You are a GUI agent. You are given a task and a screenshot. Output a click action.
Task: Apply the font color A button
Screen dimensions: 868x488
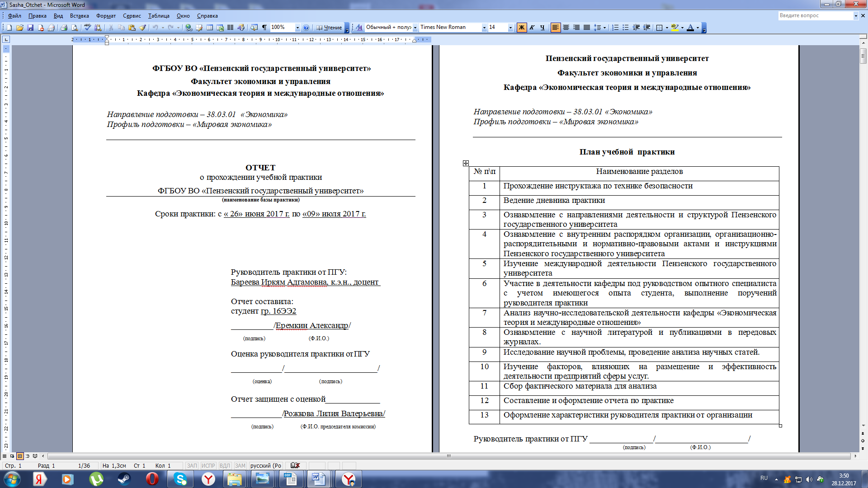[690, 28]
